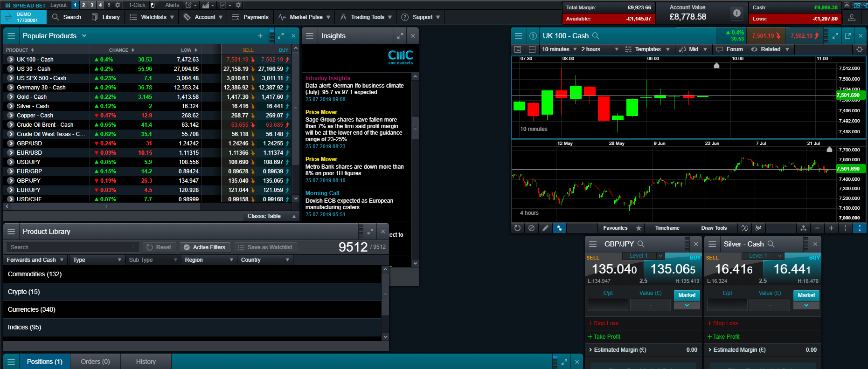
Task: Click into the Product Library search field
Action: click(72, 247)
